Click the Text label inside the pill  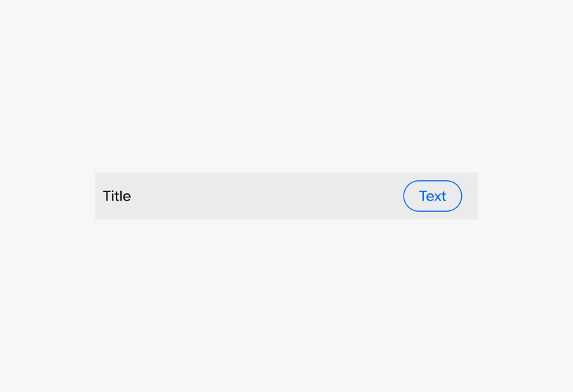pos(432,196)
